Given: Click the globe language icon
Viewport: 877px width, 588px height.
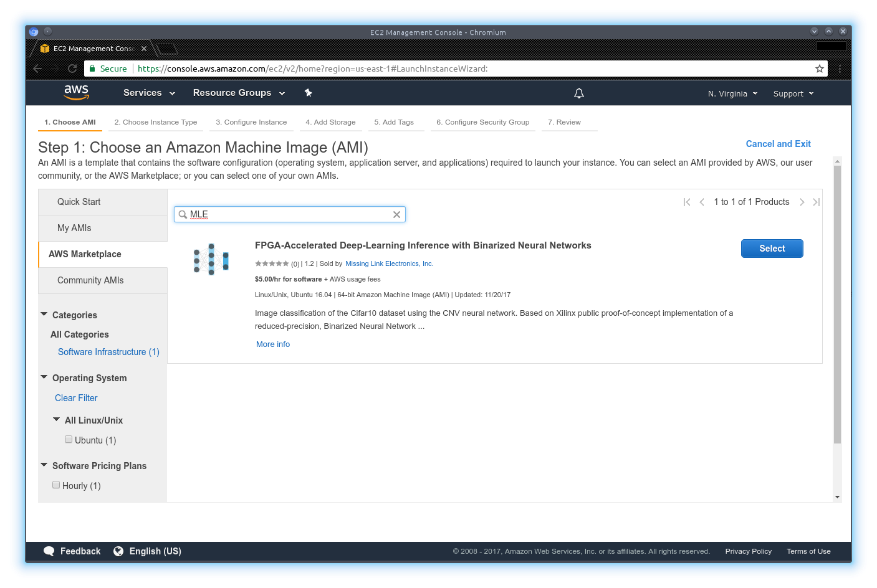Looking at the screenshot, I should [118, 551].
